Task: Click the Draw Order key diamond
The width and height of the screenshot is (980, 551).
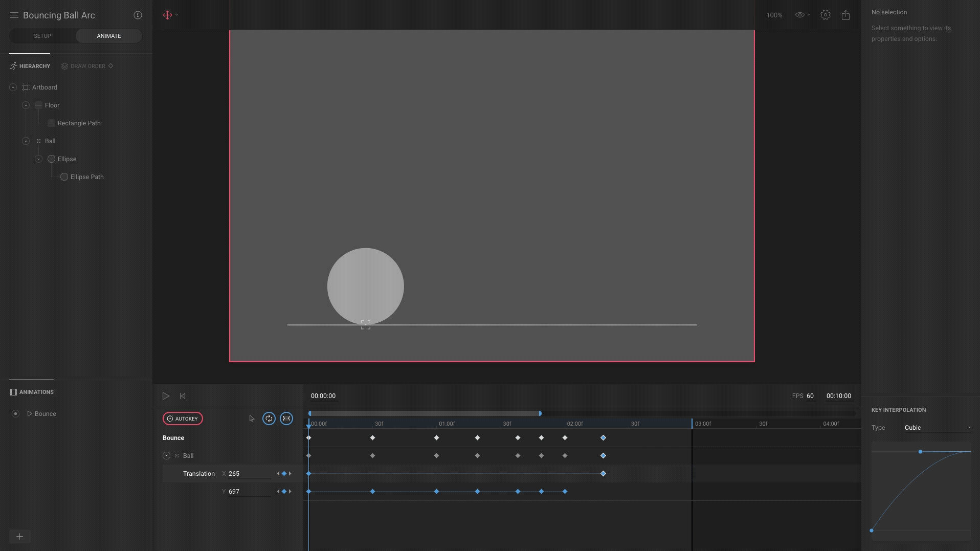Action: click(111, 65)
